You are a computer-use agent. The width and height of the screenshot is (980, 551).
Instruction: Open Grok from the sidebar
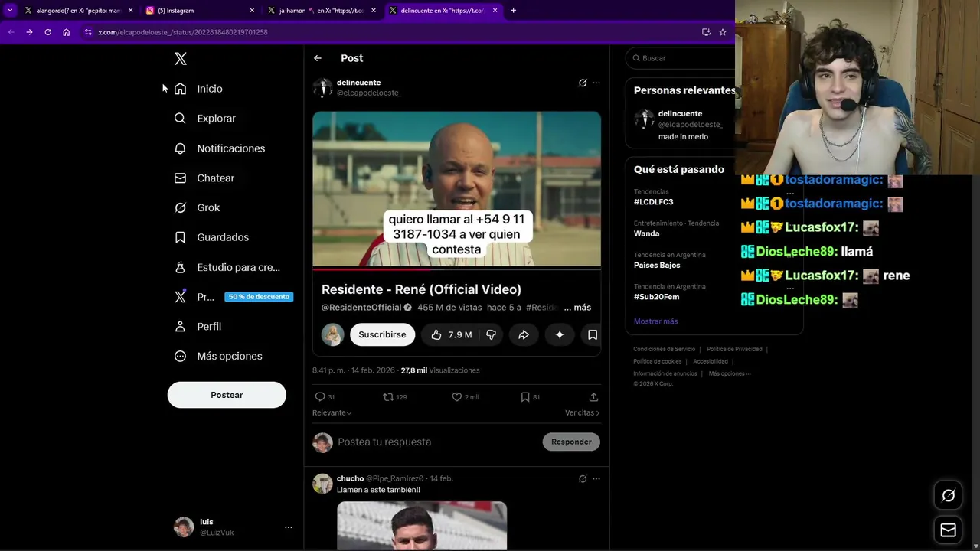(x=197, y=208)
